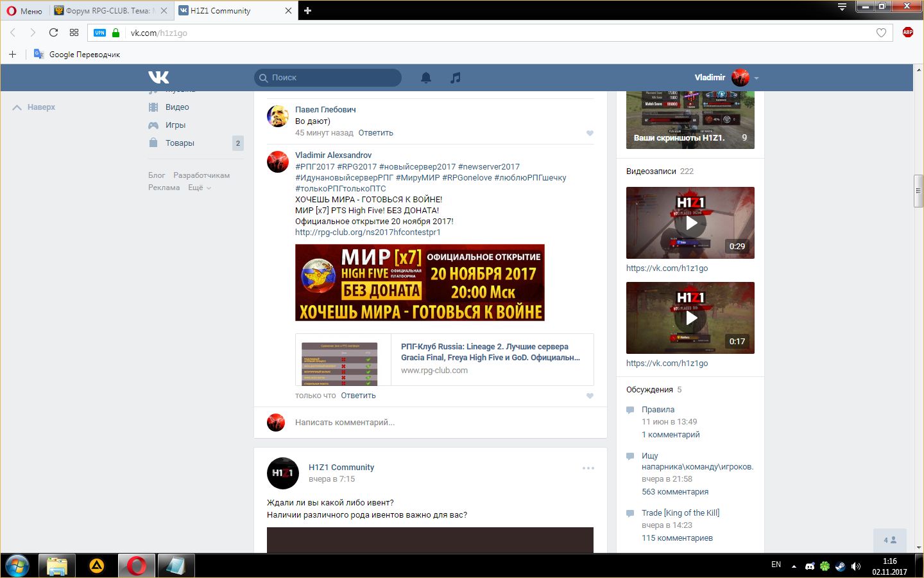Viewport: 924px width, 578px height.
Task: Like Павел Глебович's comment
Action: [590, 133]
